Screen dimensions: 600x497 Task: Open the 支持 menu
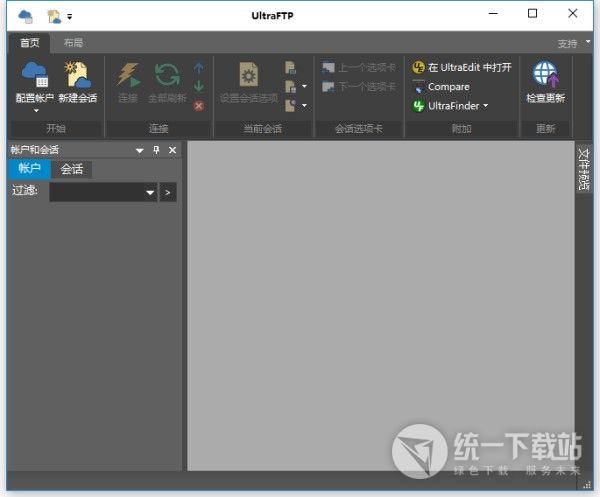[x=567, y=44]
